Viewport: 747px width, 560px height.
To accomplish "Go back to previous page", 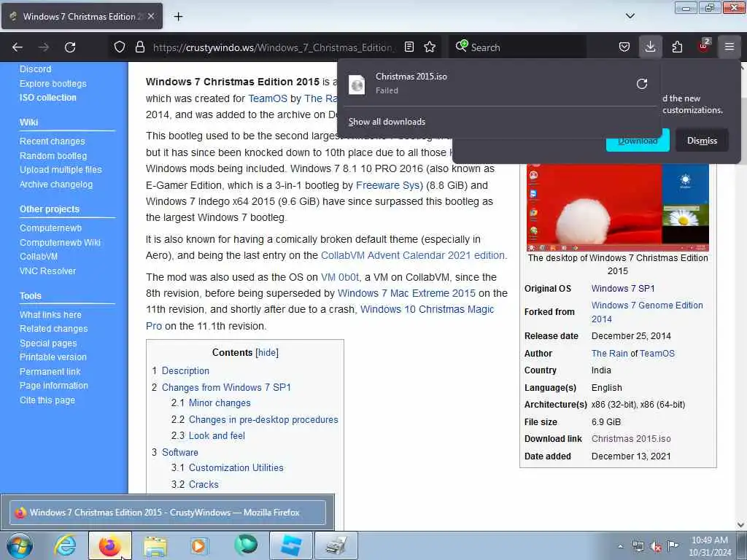I will pyautogui.click(x=18, y=47).
